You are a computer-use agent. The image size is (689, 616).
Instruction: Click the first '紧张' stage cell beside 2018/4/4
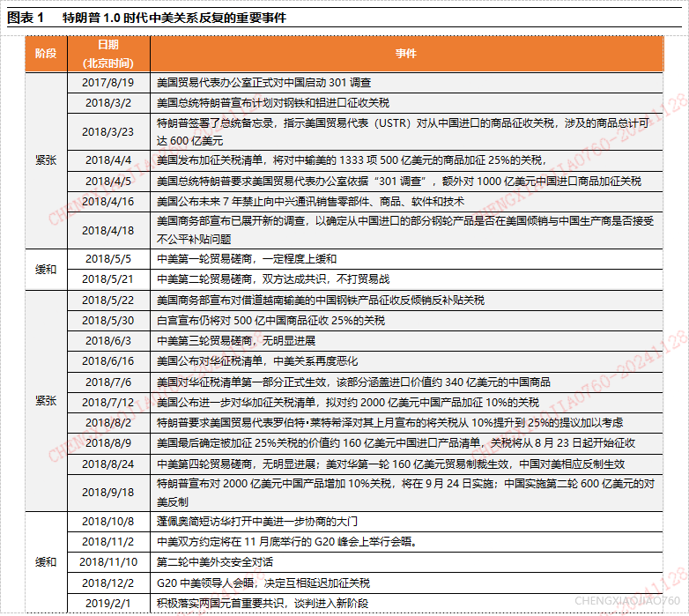click(x=46, y=160)
